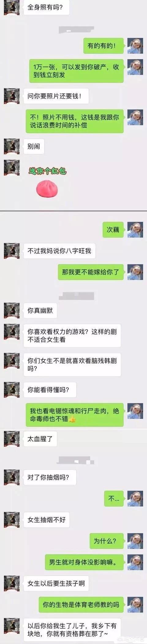Image resolution: width=147 pixels, height=644 pixels.
Task: Select the "不过我妈说你八字旺我" bubble
Action: pyautogui.click(x=59, y=251)
